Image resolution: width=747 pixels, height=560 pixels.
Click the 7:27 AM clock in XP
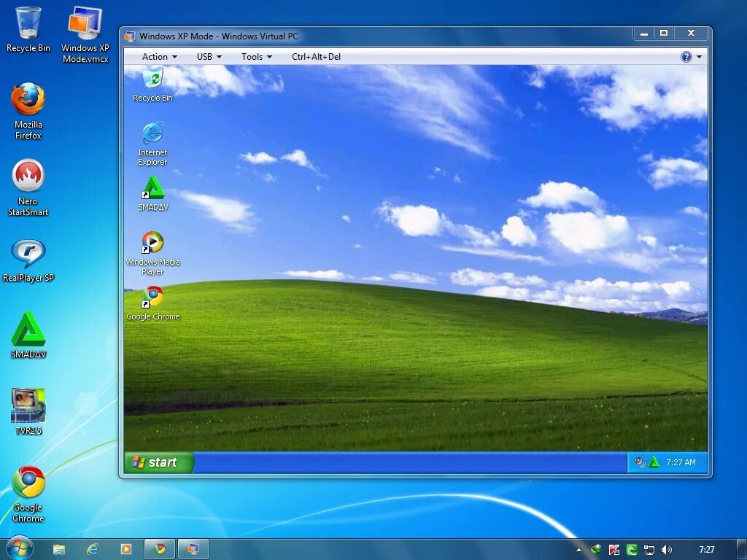(681, 462)
